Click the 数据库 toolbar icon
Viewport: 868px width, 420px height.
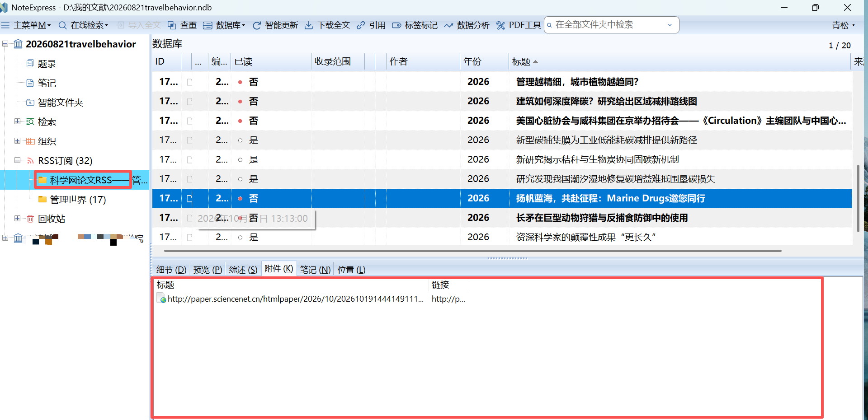click(208, 25)
